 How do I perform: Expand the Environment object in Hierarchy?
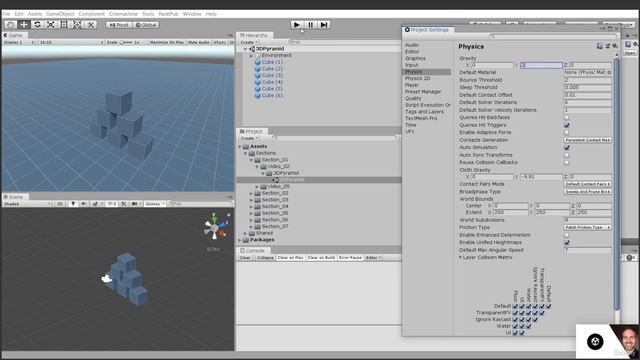pos(251,56)
